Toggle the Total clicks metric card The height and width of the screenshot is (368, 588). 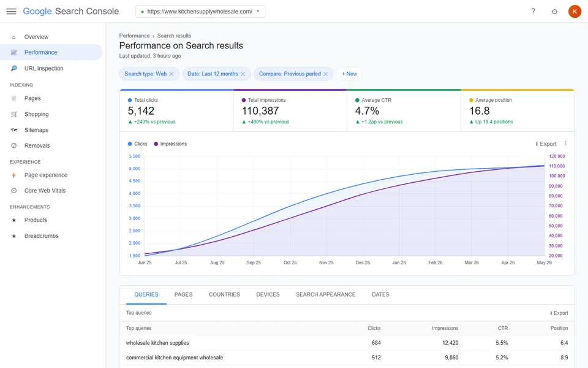[x=176, y=111]
